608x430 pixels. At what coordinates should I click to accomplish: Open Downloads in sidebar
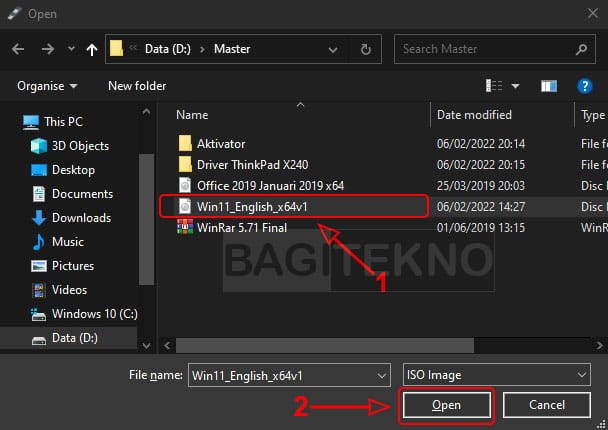(71, 218)
